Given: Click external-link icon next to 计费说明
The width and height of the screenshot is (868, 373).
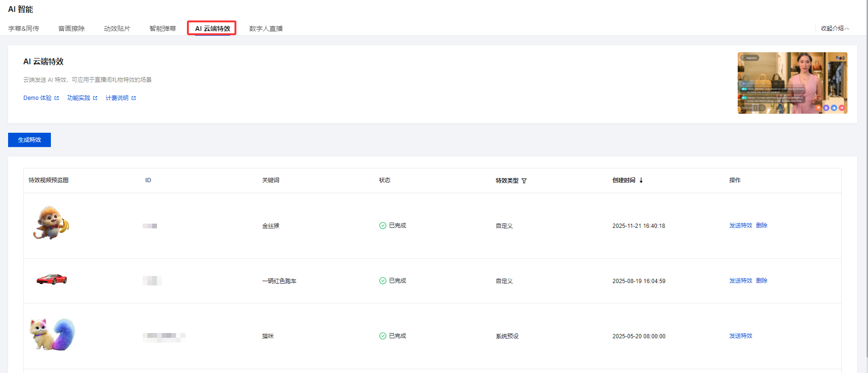Looking at the screenshot, I should point(134,98).
